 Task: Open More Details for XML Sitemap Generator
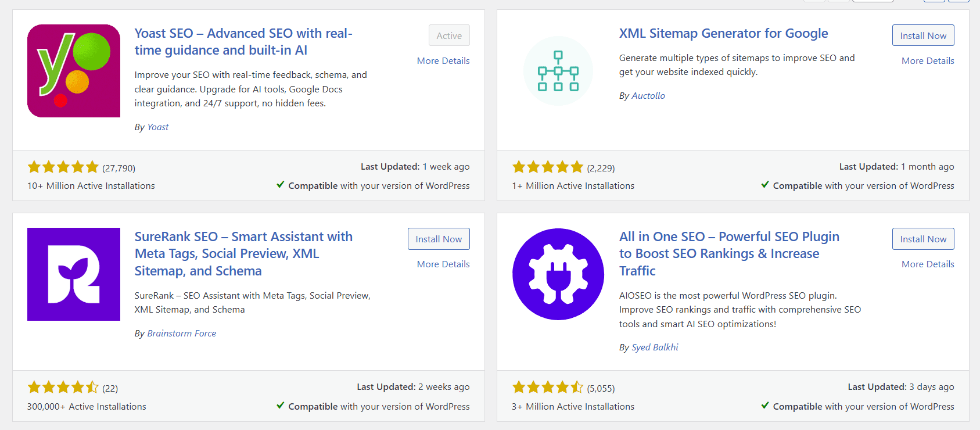click(x=928, y=60)
